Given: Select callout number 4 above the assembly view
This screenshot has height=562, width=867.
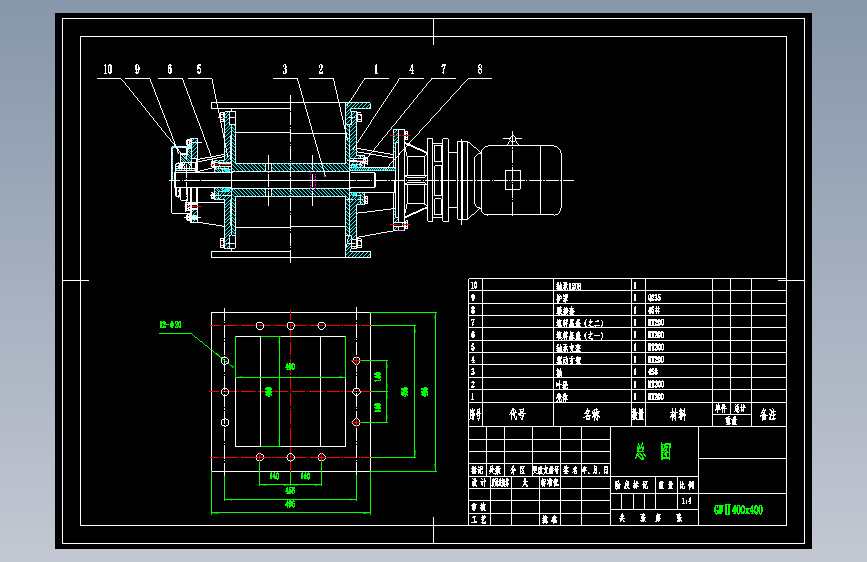Looking at the screenshot, I should 411,69.
